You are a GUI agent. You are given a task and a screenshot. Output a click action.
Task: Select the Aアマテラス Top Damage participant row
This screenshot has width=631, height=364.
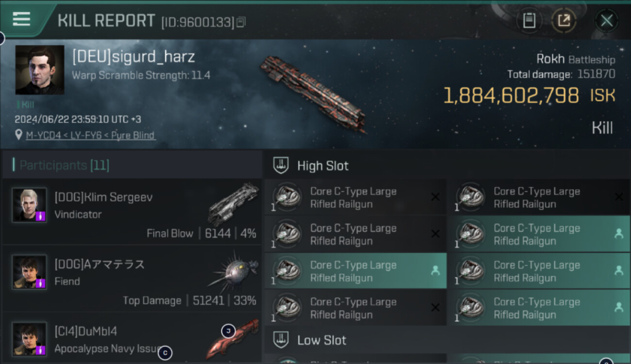coord(132,278)
